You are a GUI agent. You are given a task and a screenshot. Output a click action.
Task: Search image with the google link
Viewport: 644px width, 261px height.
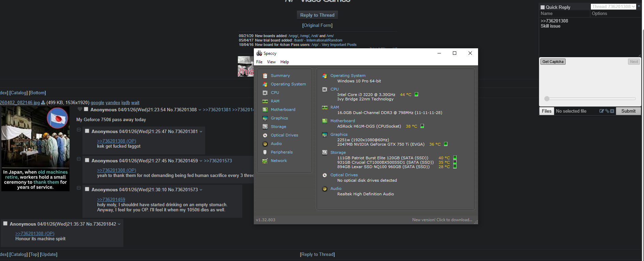pyautogui.click(x=97, y=102)
